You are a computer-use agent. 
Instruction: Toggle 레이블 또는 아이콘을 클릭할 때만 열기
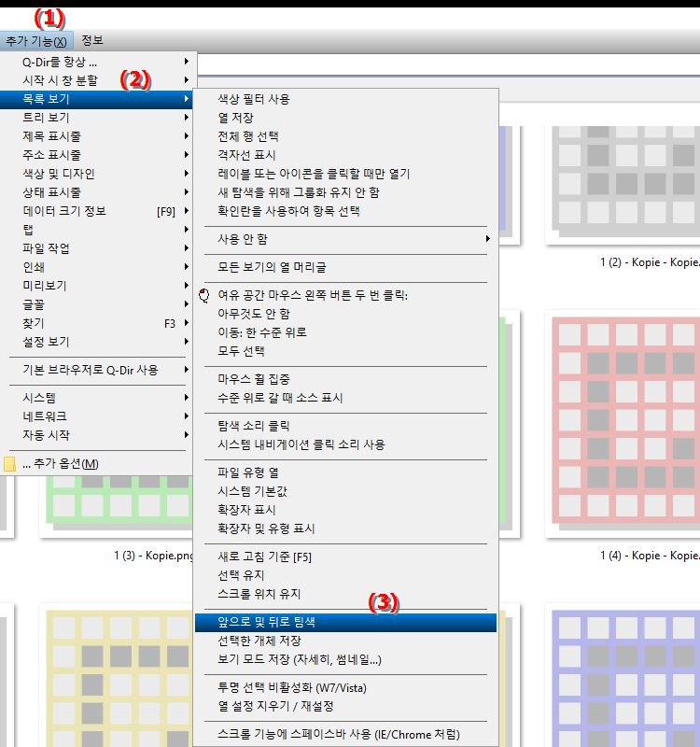pos(345,174)
